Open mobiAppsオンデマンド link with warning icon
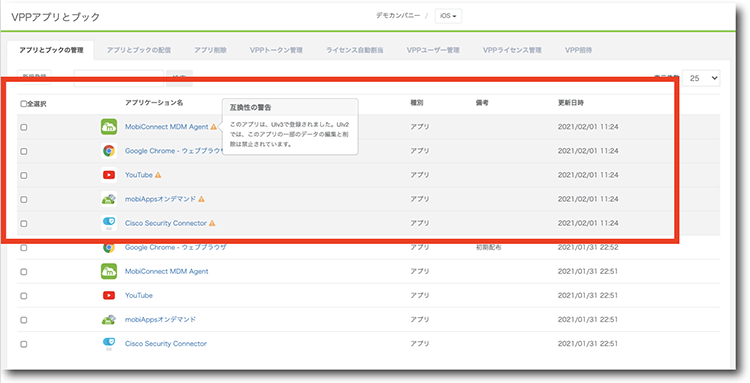750x383 pixels. click(x=161, y=199)
